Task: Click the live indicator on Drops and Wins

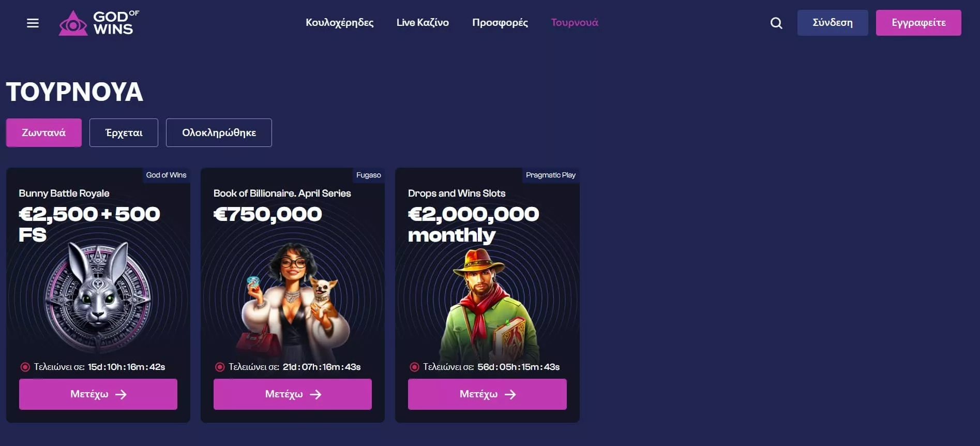Action: tap(414, 367)
